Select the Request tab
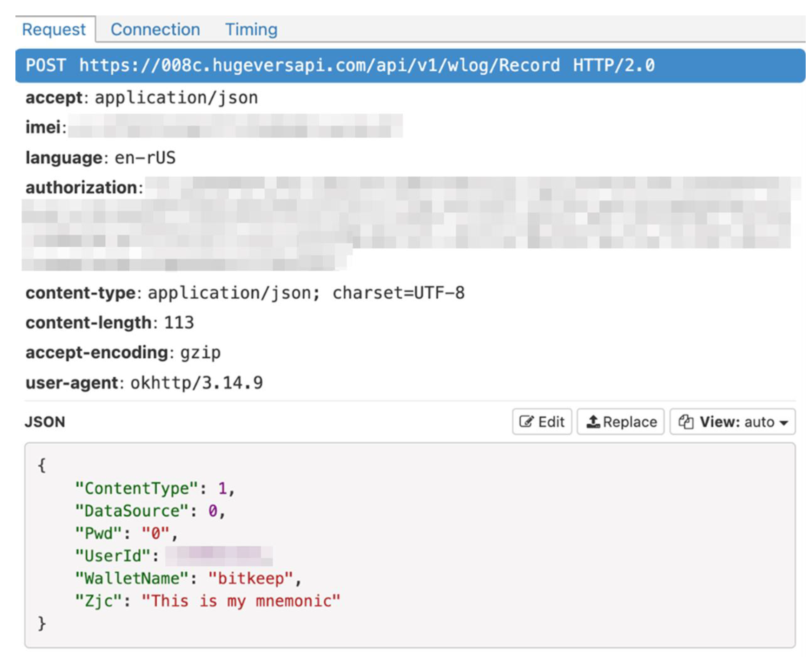 point(54,30)
